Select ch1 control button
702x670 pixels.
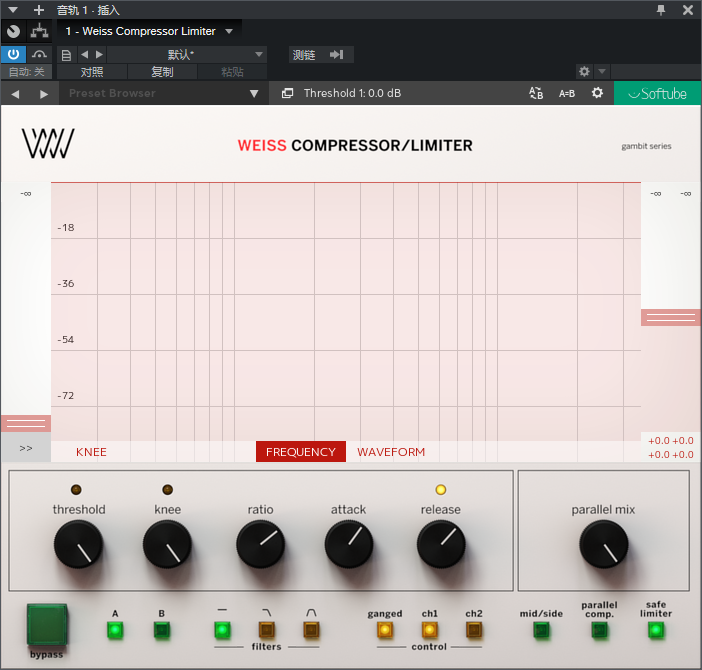[x=429, y=630]
